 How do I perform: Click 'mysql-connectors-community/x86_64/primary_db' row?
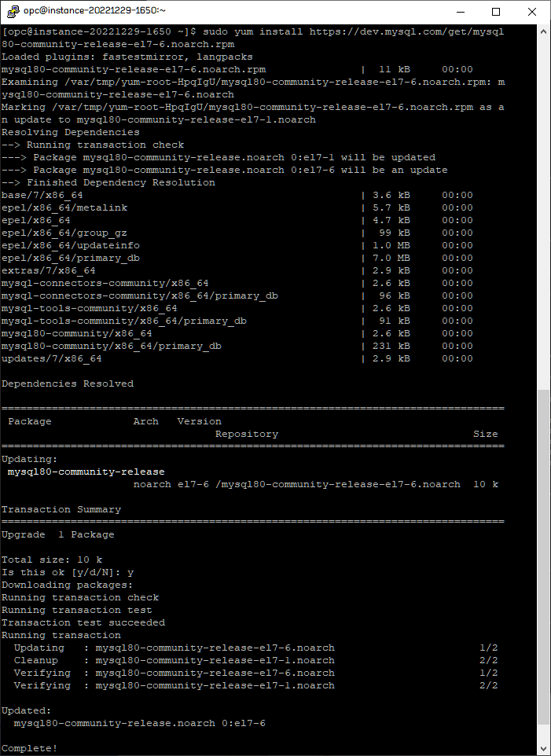point(237,295)
